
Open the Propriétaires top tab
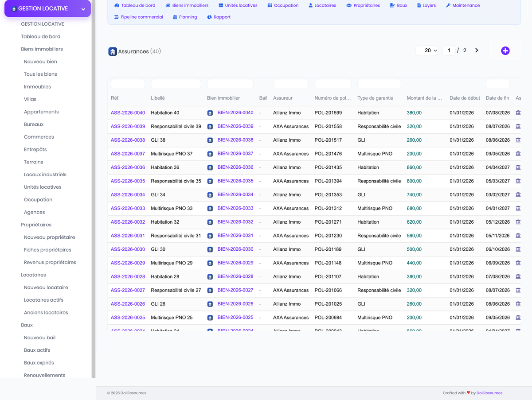[x=363, y=5]
